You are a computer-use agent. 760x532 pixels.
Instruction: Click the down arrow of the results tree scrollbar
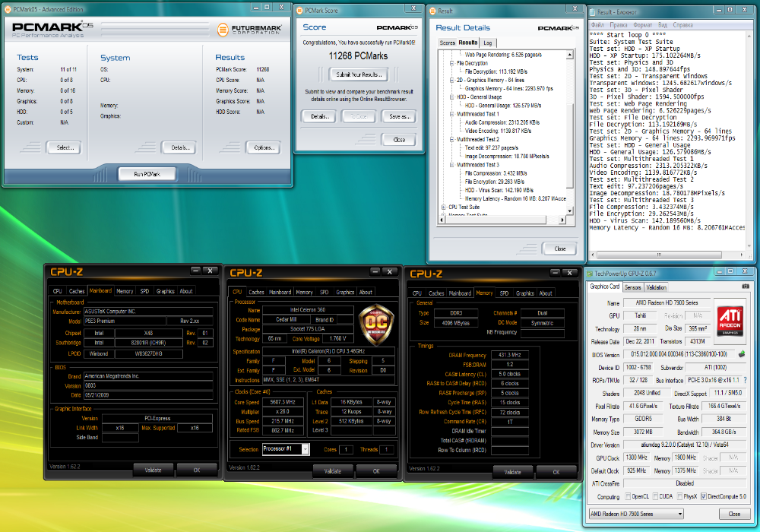tap(570, 211)
